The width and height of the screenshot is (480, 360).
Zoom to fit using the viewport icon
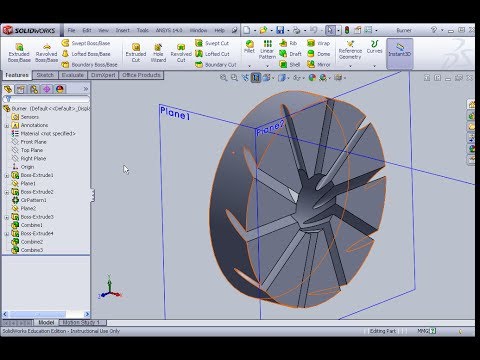pyautogui.click(x=223, y=78)
